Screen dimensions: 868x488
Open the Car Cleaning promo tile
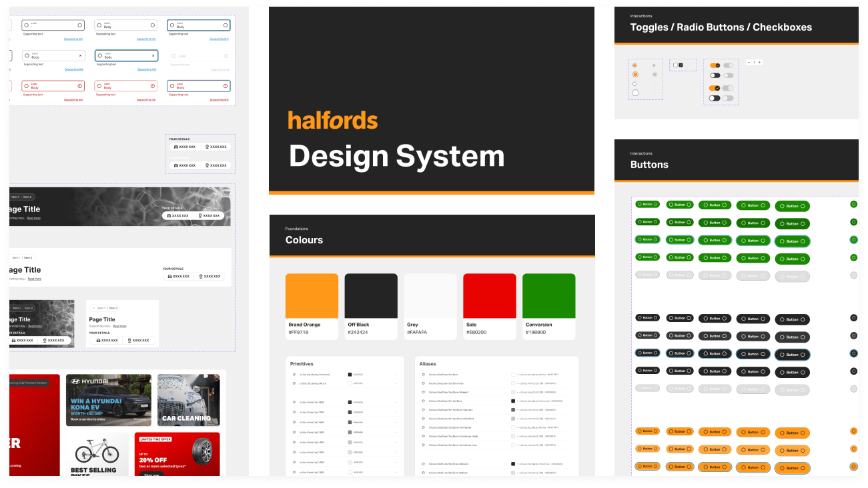[x=188, y=400]
